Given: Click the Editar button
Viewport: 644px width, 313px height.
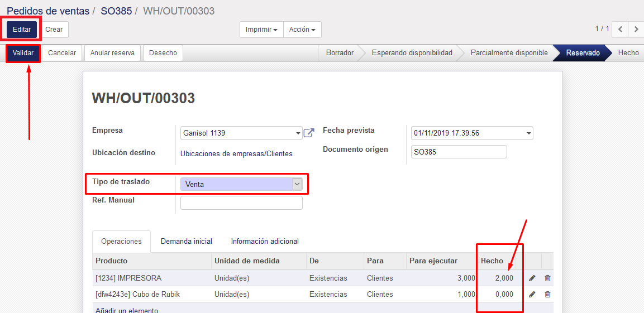Looking at the screenshot, I should coord(22,30).
